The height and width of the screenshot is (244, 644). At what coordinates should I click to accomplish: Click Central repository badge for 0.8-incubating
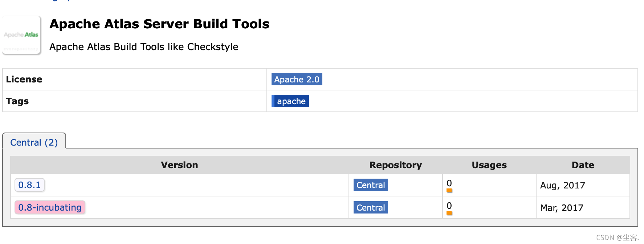click(371, 207)
